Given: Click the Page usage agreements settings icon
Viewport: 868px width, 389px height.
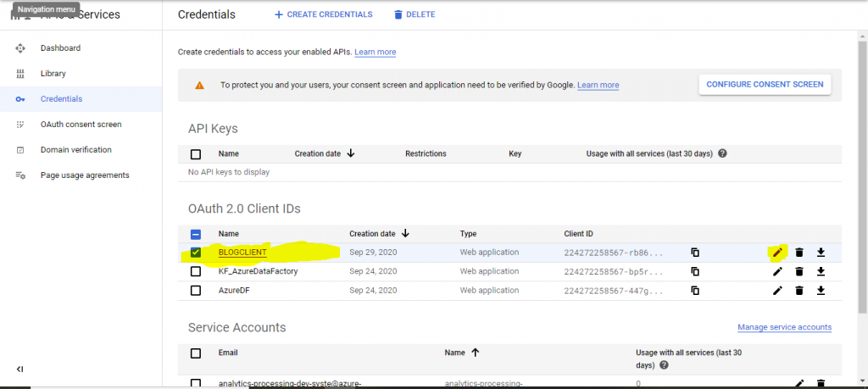Looking at the screenshot, I should (x=20, y=175).
